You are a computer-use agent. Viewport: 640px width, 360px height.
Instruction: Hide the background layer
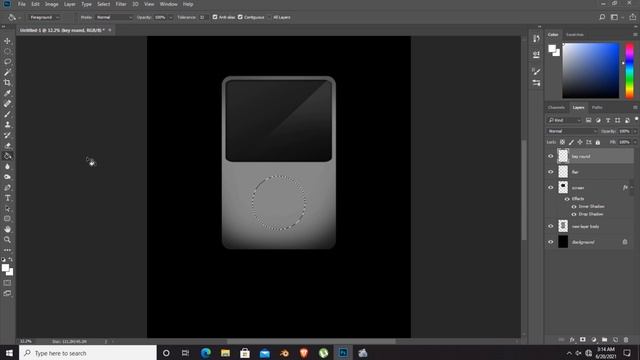550,242
